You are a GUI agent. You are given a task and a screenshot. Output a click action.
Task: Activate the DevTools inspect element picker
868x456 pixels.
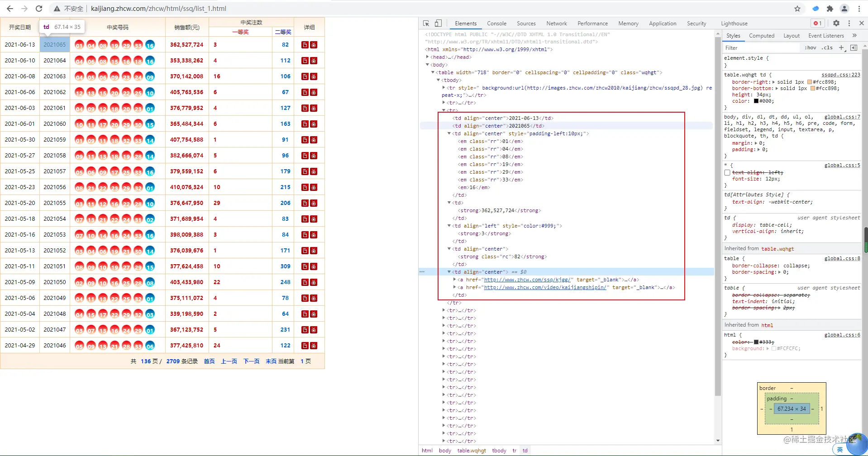pos(426,24)
